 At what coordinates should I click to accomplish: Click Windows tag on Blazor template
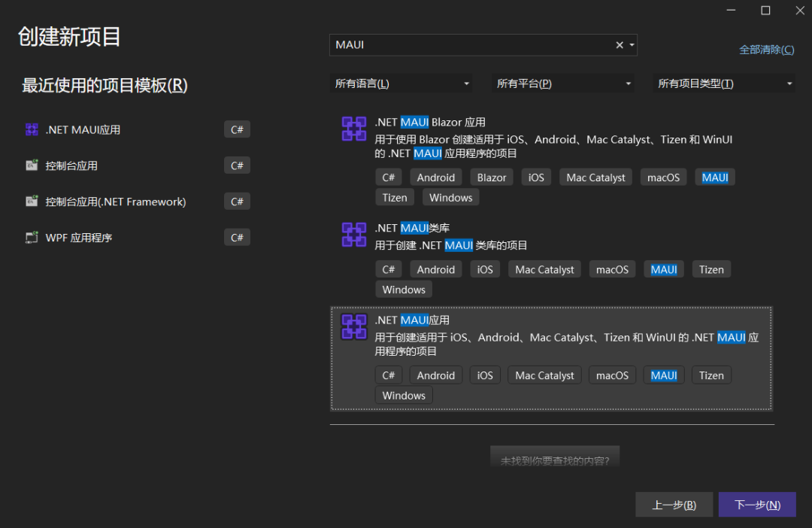450,197
